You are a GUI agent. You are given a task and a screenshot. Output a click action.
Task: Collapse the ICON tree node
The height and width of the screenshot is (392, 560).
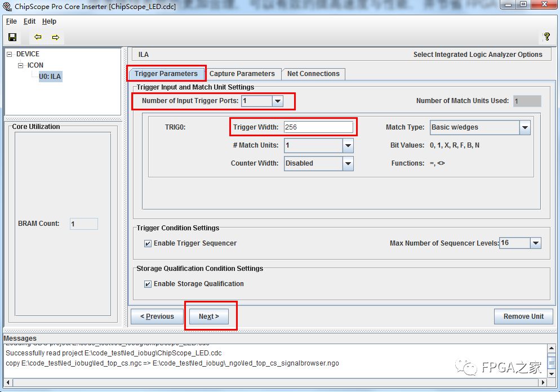click(21, 65)
